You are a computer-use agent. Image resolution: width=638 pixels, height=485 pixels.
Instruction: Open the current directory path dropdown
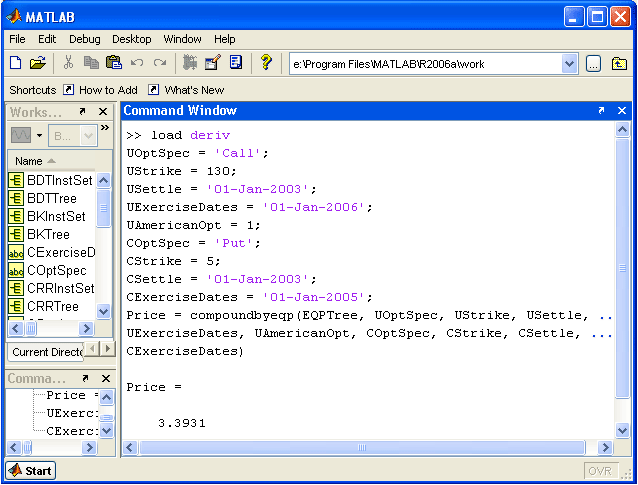point(570,64)
